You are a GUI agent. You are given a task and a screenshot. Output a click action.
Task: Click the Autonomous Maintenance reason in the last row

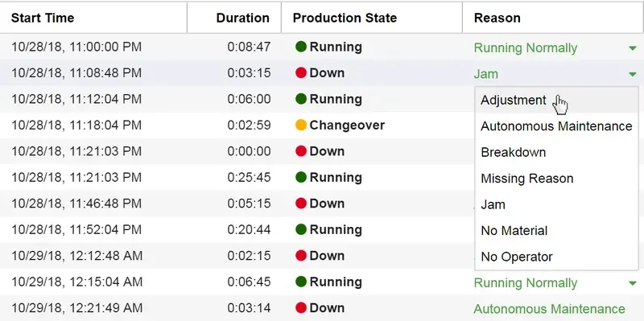pos(550,309)
